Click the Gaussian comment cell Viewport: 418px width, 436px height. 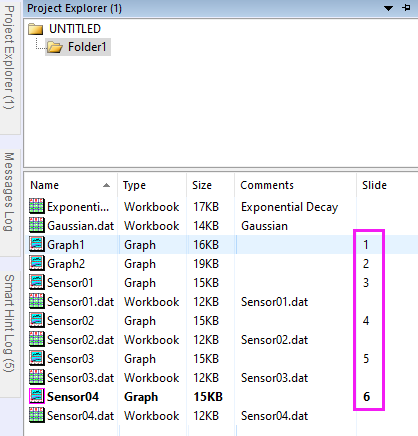(264, 226)
